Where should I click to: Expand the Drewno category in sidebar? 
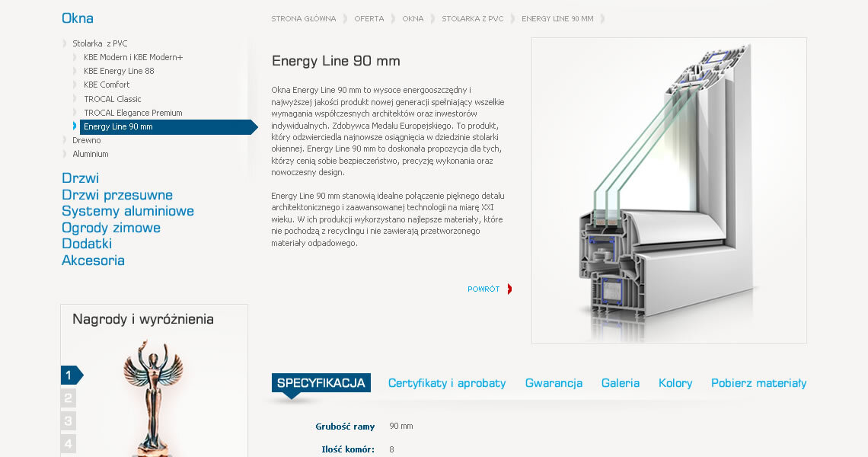pos(86,140)
